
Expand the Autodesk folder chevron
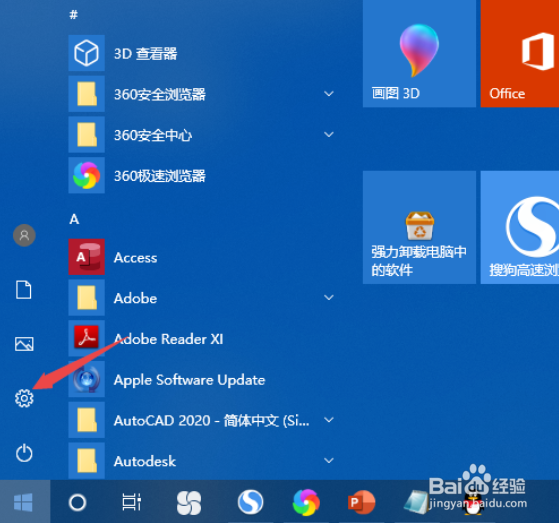pyautogui.click(x=329, y=461)
